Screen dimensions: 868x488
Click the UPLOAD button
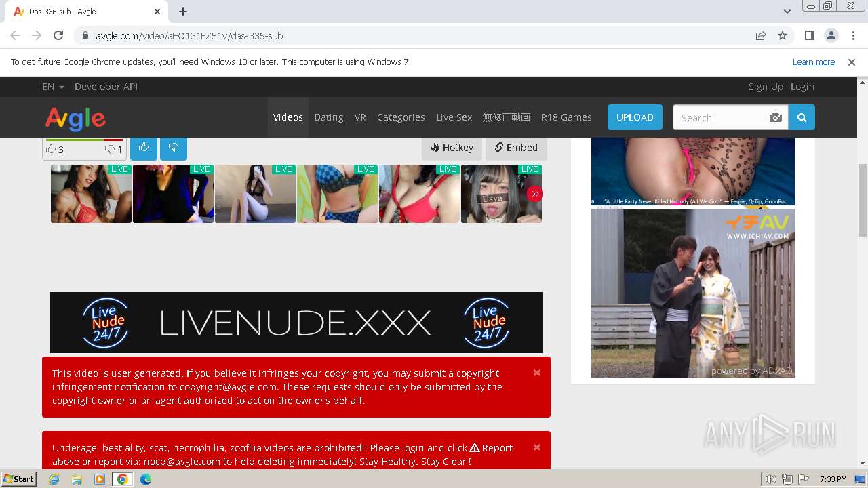(635, 117)
